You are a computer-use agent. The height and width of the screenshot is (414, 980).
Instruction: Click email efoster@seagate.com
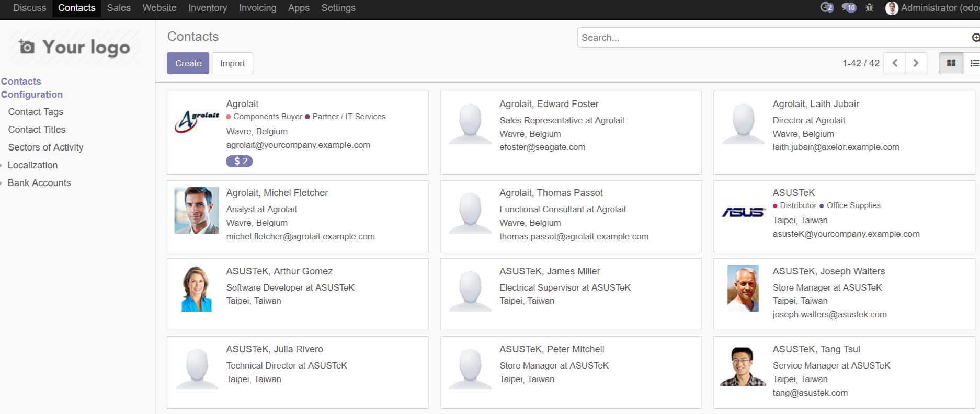542,147
